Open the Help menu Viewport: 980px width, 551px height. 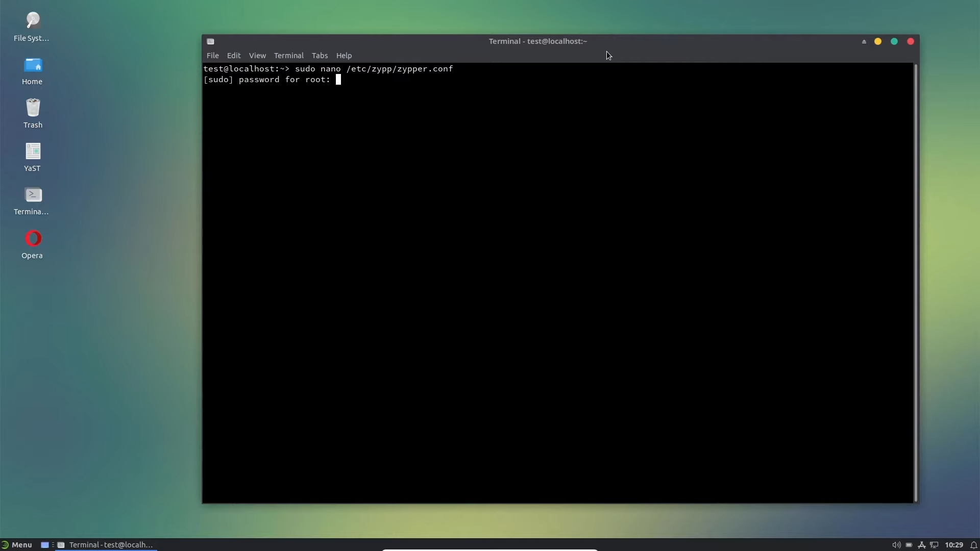tap(344, 56)
